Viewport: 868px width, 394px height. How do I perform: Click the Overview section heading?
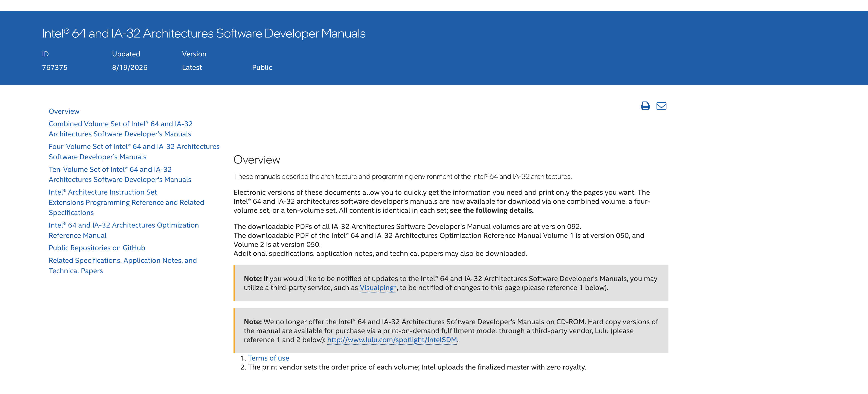point(257,160)
